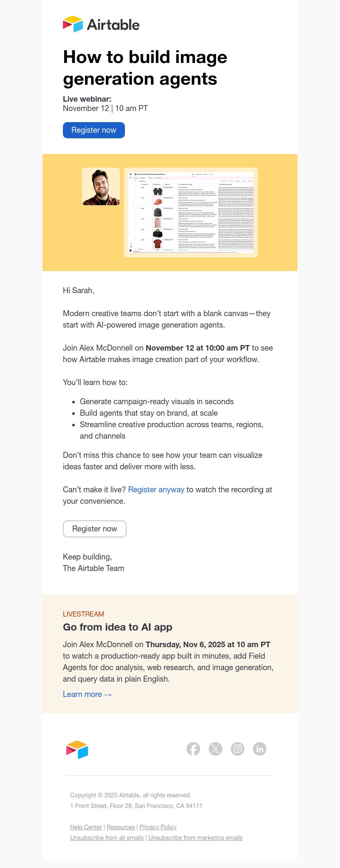Click the blue Register now button
The width and height of the screenshot is (340, 868).
point(93,130)
